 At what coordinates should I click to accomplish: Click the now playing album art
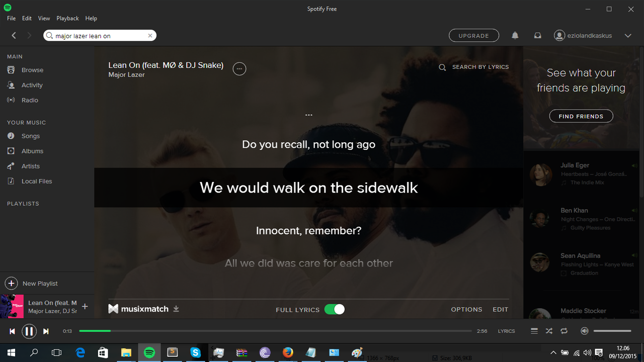click(x=12, y=306)
